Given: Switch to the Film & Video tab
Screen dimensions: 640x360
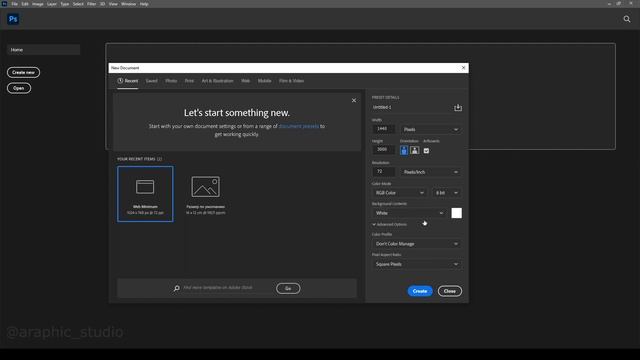Looking at the screenshot, I should click(291, 81).
